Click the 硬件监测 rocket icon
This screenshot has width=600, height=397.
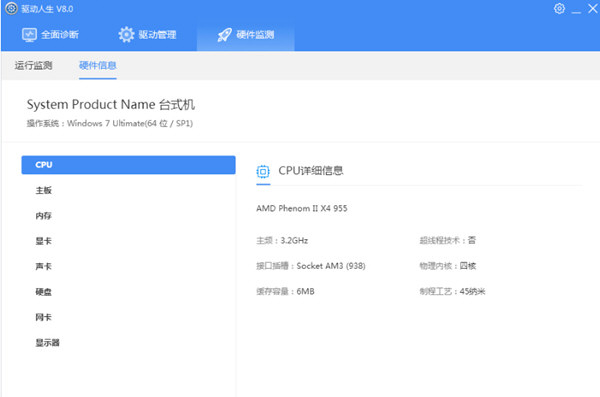[225, 35]
